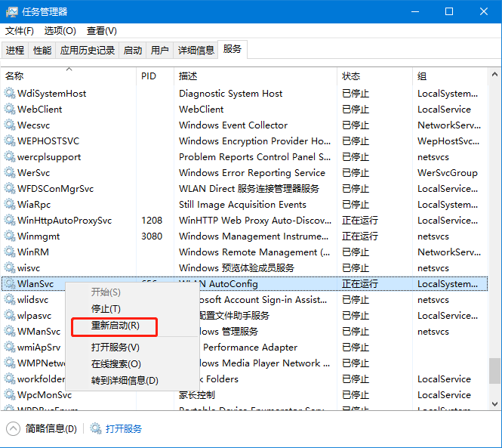Click the WpcMonSvc service gear icon
Viewport: 502px width, 448px height.
[10, 395]
